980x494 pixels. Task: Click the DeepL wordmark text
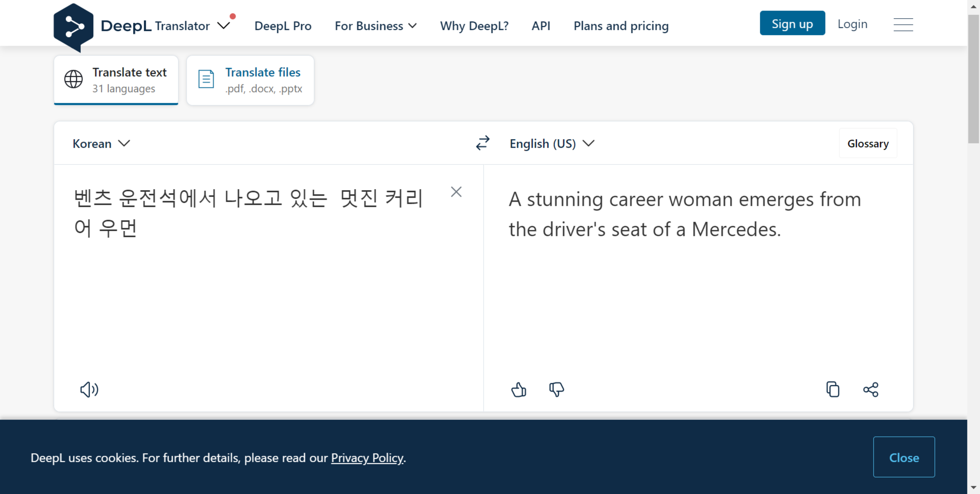[126, 26]
